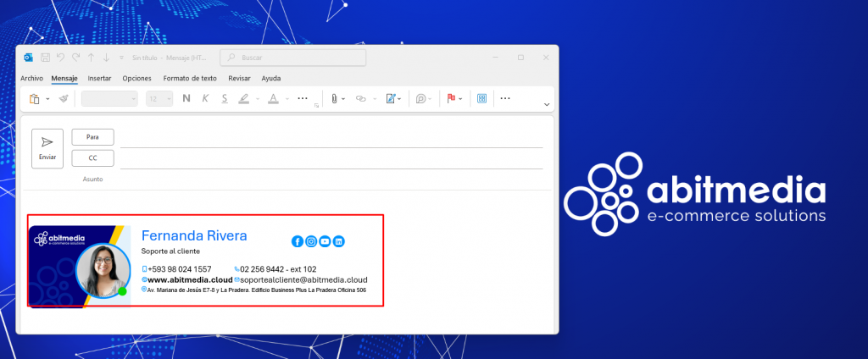Click the signature pen icon
This screenshot has height=359, width=868.
pos(391,98)
